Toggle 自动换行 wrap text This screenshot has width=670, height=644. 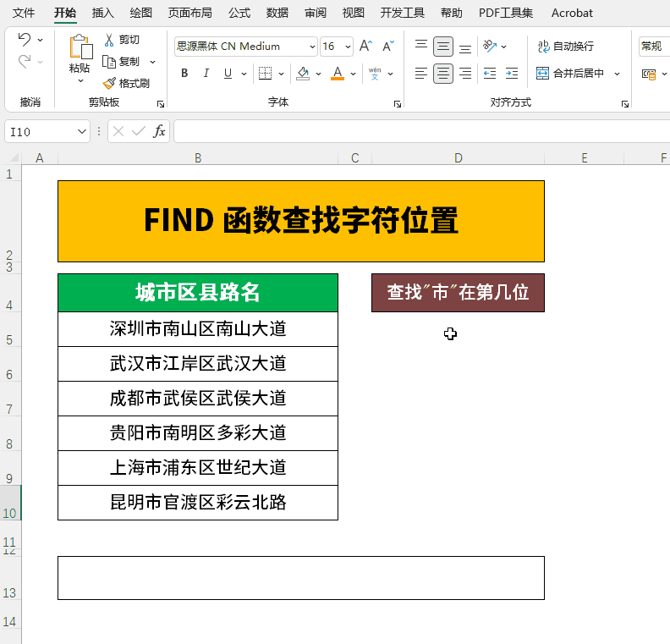pos(566,47)
